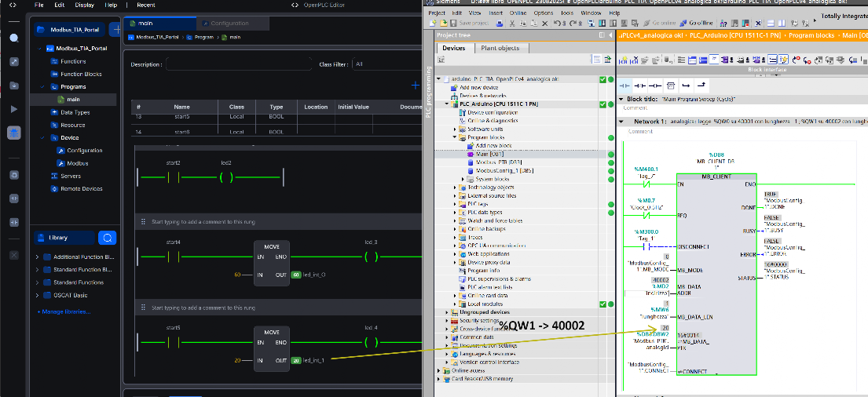This screenshot has width=868, height=397.
Task: Open the search icon in OpenPLC sidebar
Action: coord(14,38)
